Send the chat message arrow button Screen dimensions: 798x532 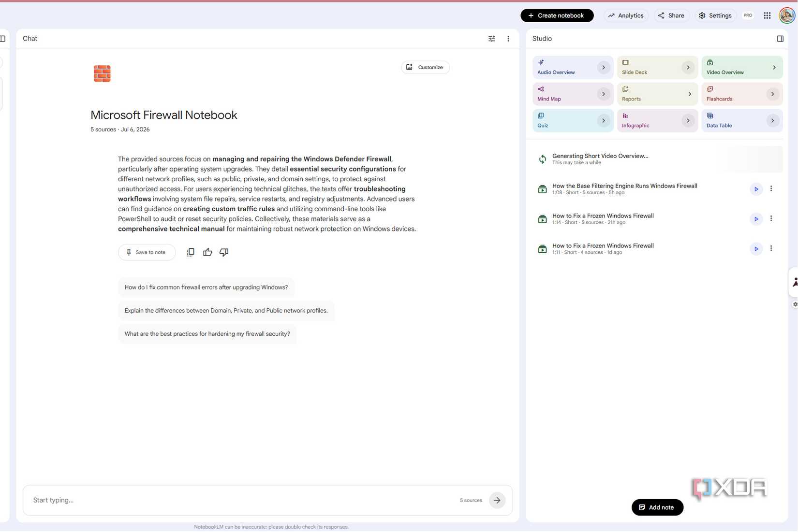click(x=497, y=500)
